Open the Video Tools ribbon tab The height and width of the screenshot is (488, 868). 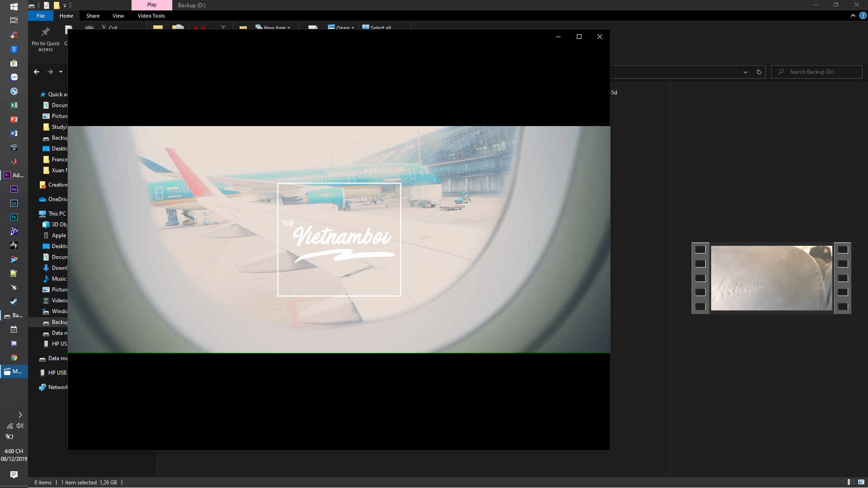[x=151, y=16]
